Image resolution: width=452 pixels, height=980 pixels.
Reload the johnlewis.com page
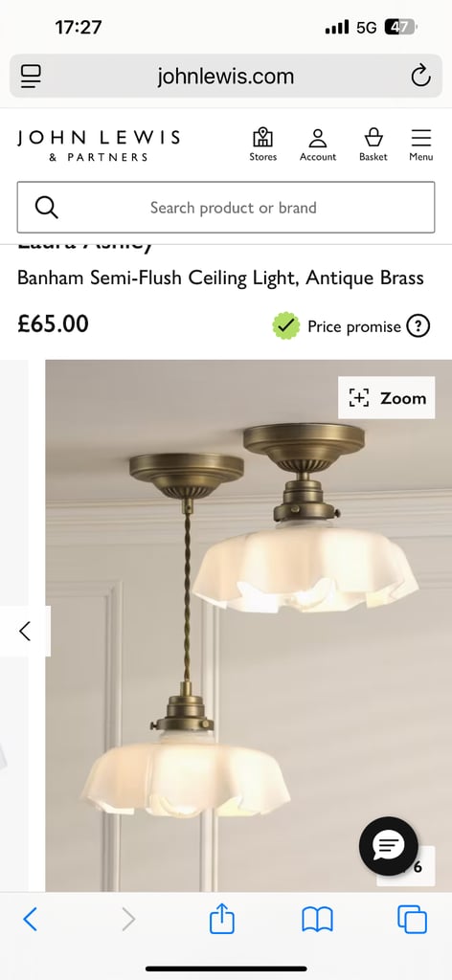420,77
